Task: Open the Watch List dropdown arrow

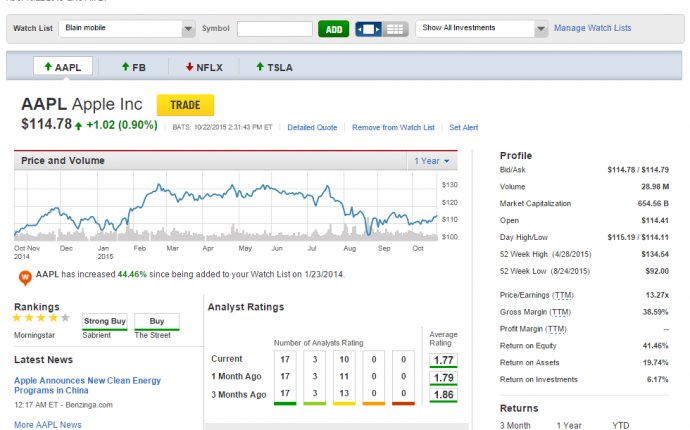Action: tap(188, 29)
